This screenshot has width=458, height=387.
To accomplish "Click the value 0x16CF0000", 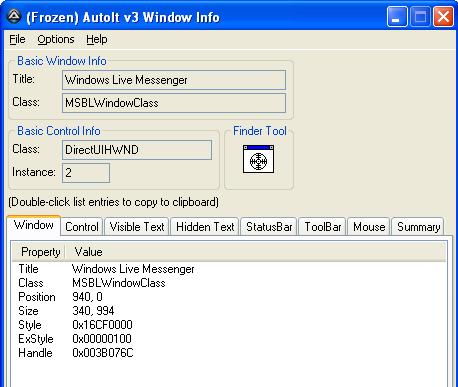I will click(102, 325).
